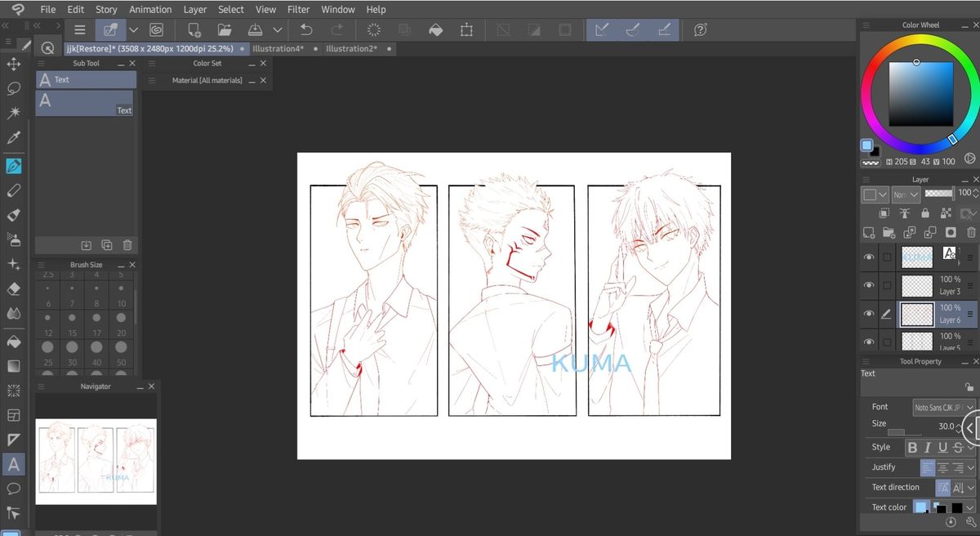Tick the checkbox beside Layer 3
Image resolution: width=980 pixels, height=536 pixels.
[887, 285]
